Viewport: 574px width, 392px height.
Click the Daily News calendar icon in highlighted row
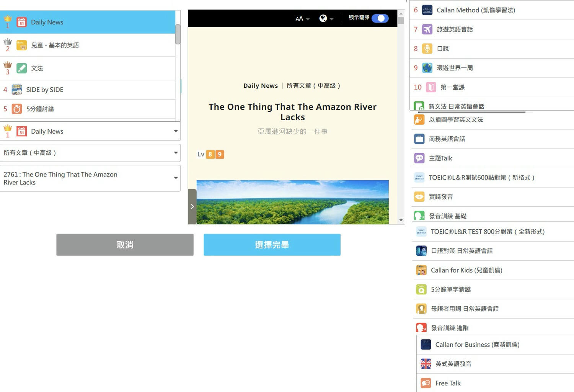22,22
